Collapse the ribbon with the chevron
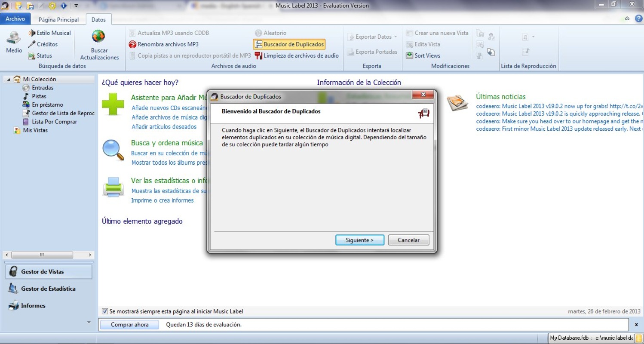The width and height of the screenshot is (644, 344). 627,18
